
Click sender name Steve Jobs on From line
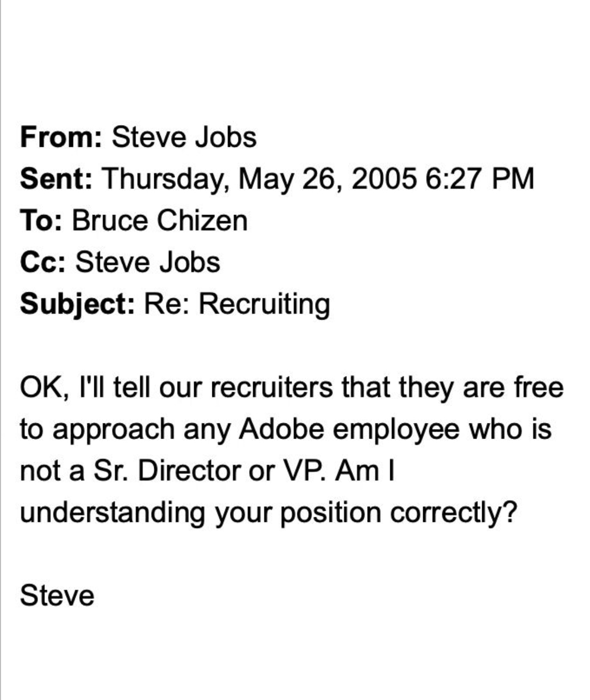[x=184, y=137]
